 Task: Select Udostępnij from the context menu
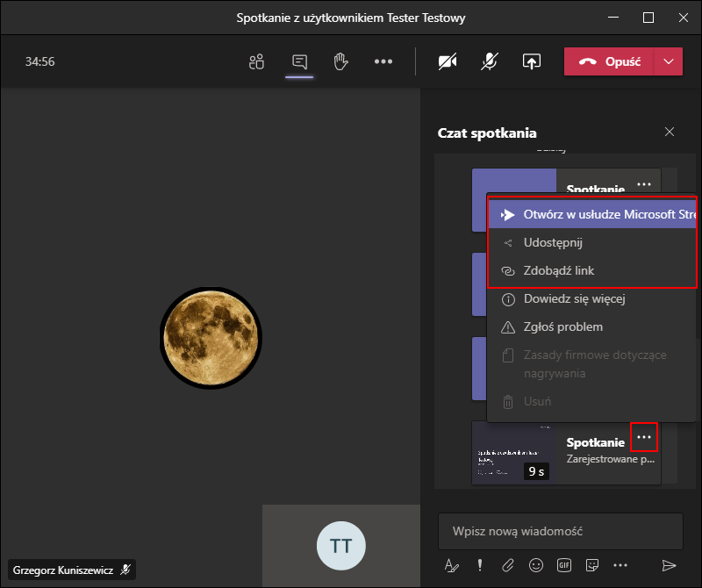pos(591,243)
